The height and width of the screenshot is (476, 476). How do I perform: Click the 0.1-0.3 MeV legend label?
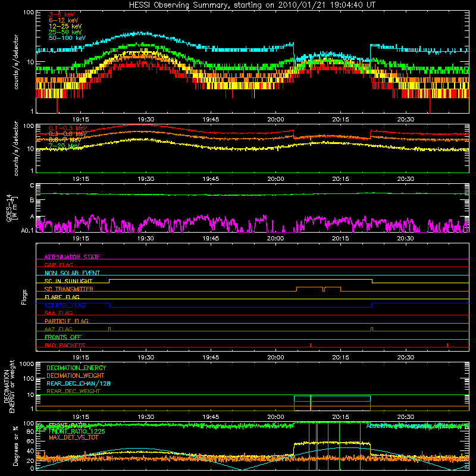pyautogui.click(x=68, y=128)
